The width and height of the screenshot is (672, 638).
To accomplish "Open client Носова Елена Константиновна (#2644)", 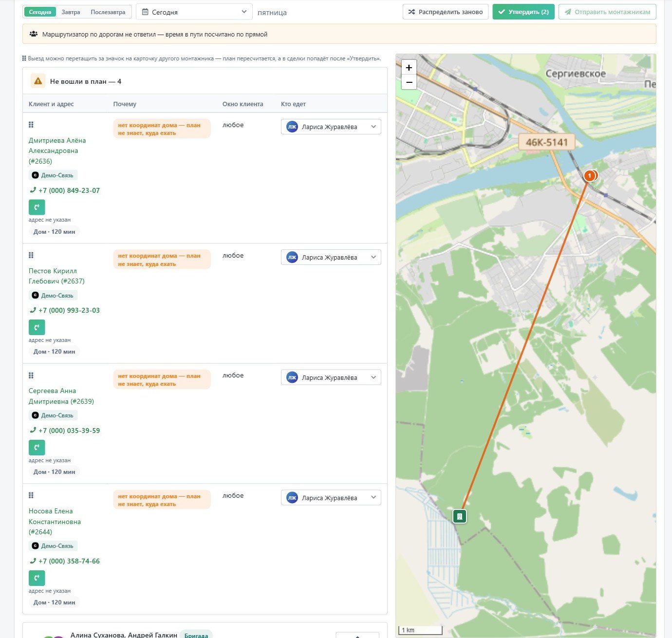I will point(55,521).
